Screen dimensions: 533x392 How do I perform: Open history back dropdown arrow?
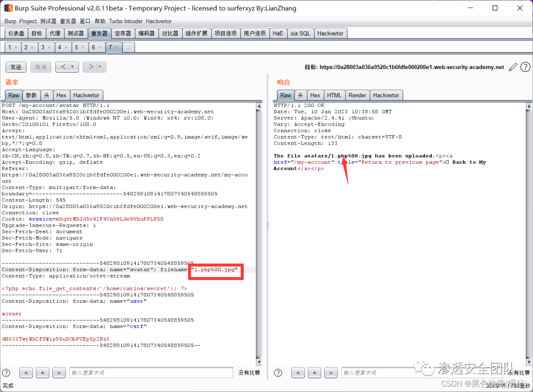pyautogui.click(x=73, y=67)
